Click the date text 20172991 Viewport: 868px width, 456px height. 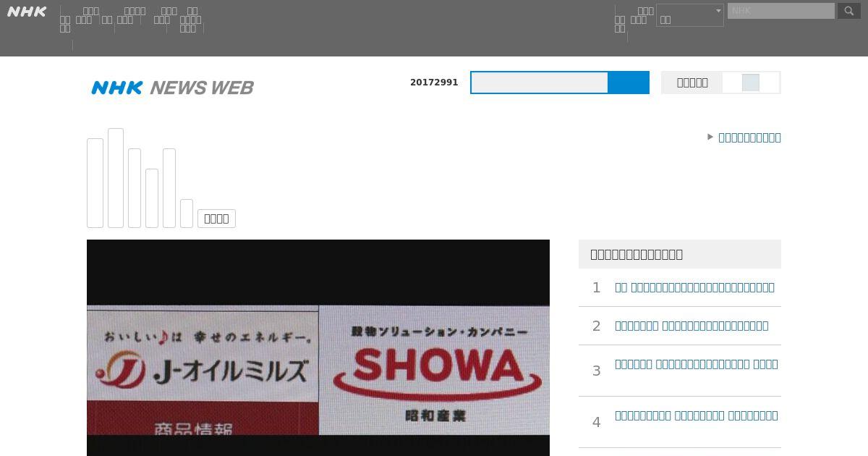[434, 83]
